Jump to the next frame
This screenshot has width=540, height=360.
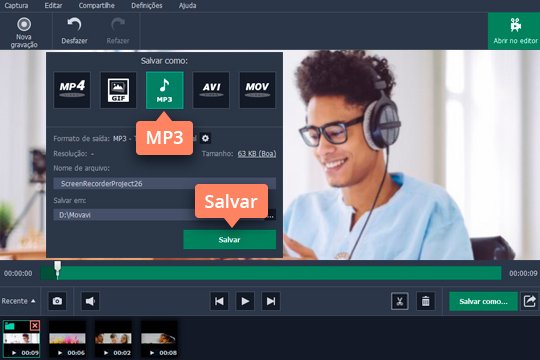271,301
